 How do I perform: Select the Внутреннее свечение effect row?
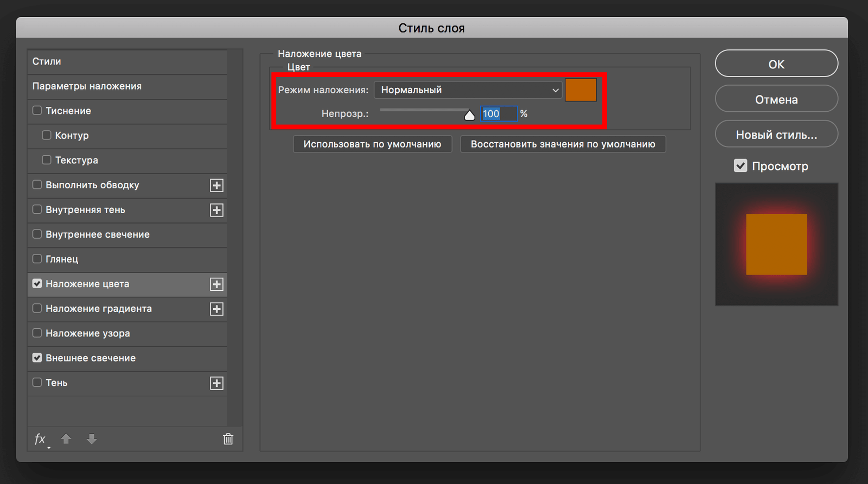[127, 234]
